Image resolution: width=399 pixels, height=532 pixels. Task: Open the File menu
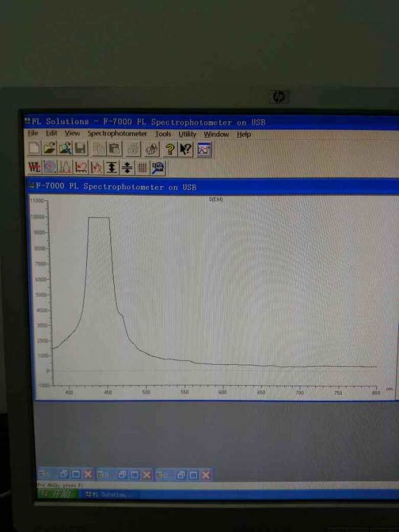[x=33, y=133]
